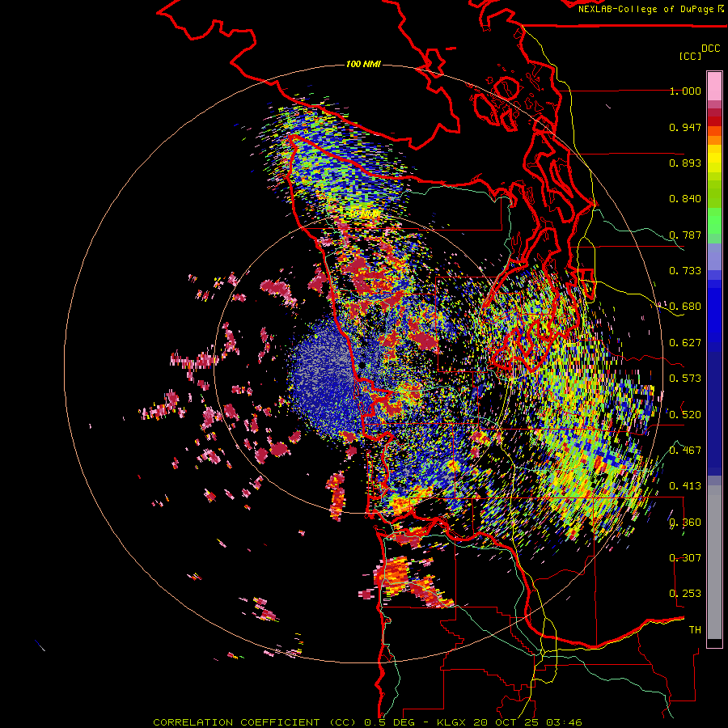This screenshot has width=728, height=728.
Task: Click the 100 NMI range ring label
Action: (363, 64)
